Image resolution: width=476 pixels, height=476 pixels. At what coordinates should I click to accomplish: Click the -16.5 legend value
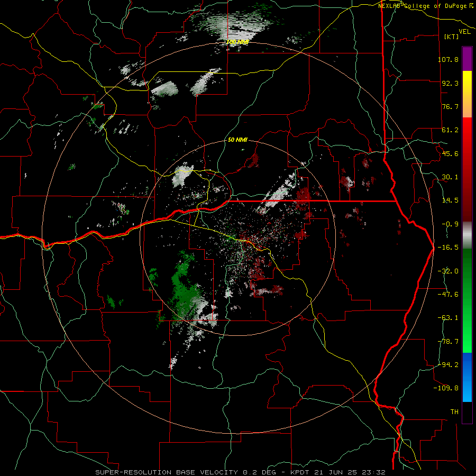(448, 248)
